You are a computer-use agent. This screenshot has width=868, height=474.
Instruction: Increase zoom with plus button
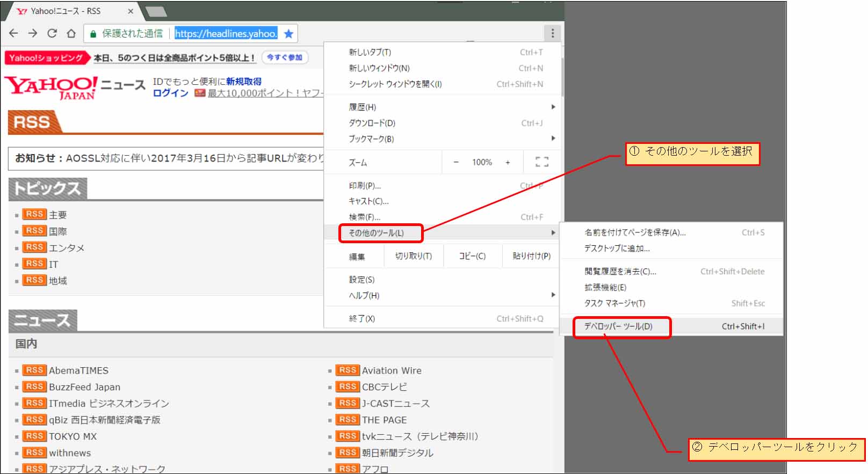pos(508,162)
